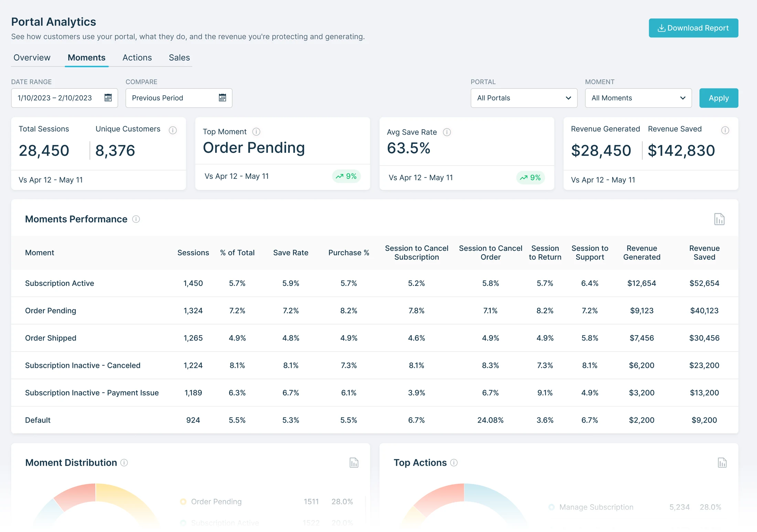Export the Moments Performance report icon
The width and height of the screenshot is (757, 532).
[719, 219]
